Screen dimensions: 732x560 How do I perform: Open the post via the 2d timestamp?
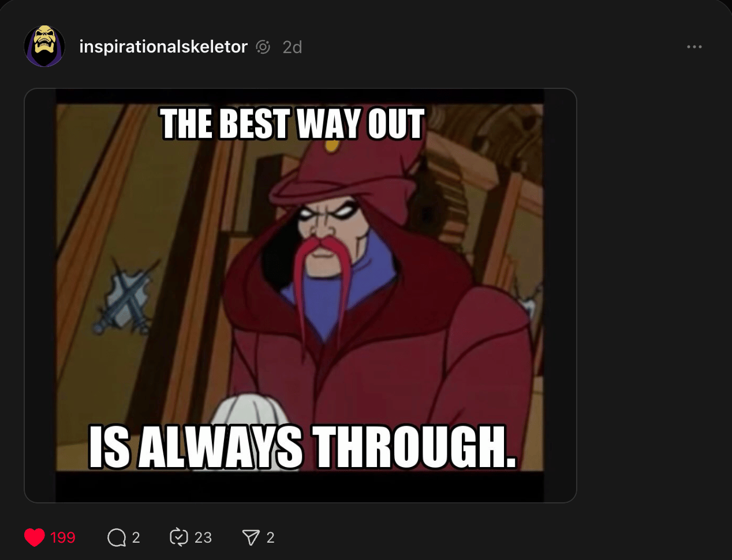click(292, 47)
